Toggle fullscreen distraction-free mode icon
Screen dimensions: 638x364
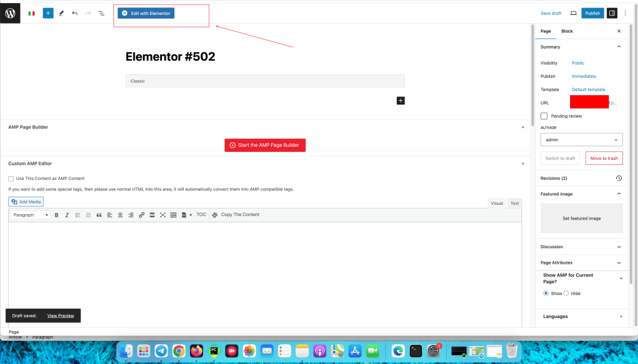click(163, 215)
